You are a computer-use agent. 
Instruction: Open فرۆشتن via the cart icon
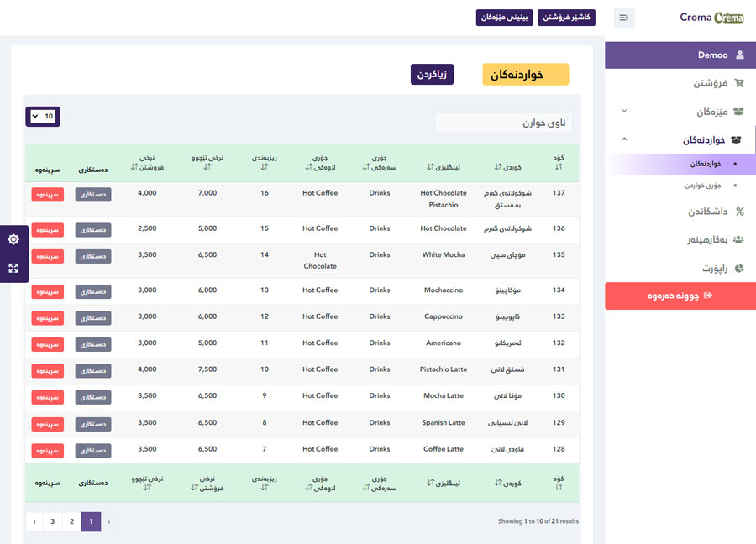[739, 83]
